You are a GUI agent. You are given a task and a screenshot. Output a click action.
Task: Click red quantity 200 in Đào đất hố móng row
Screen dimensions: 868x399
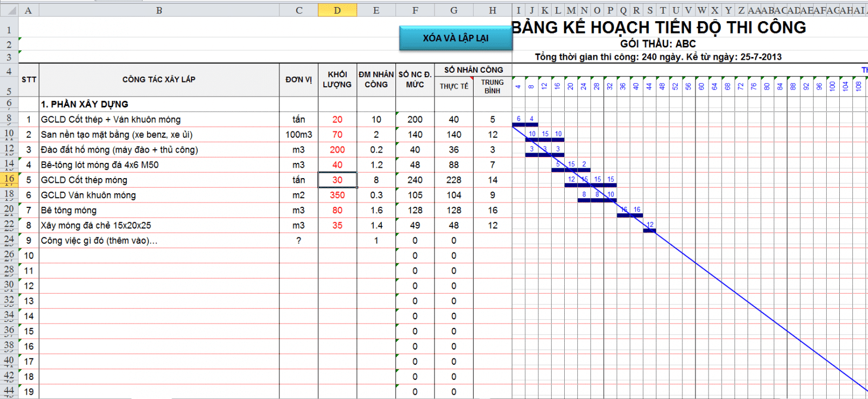[337, 150]
